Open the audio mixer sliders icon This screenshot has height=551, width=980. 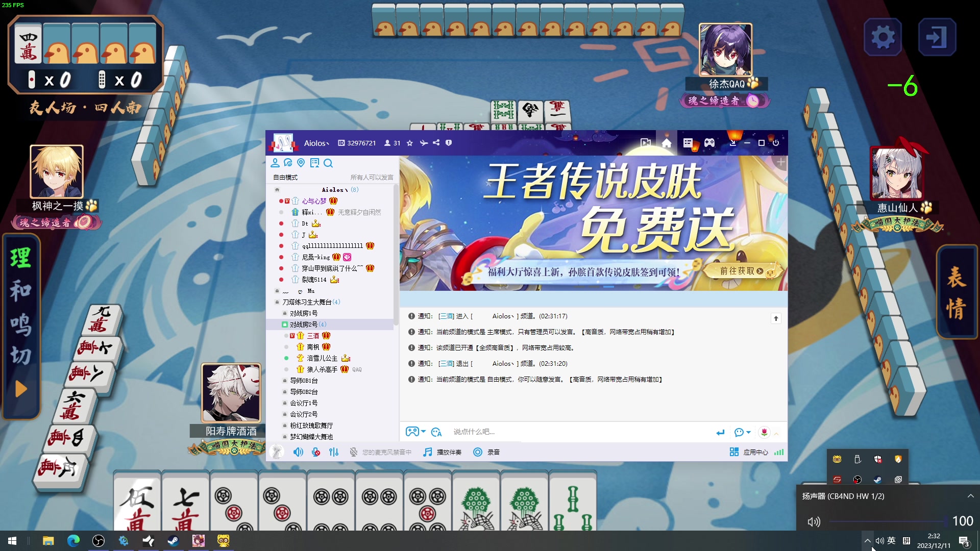334,452
